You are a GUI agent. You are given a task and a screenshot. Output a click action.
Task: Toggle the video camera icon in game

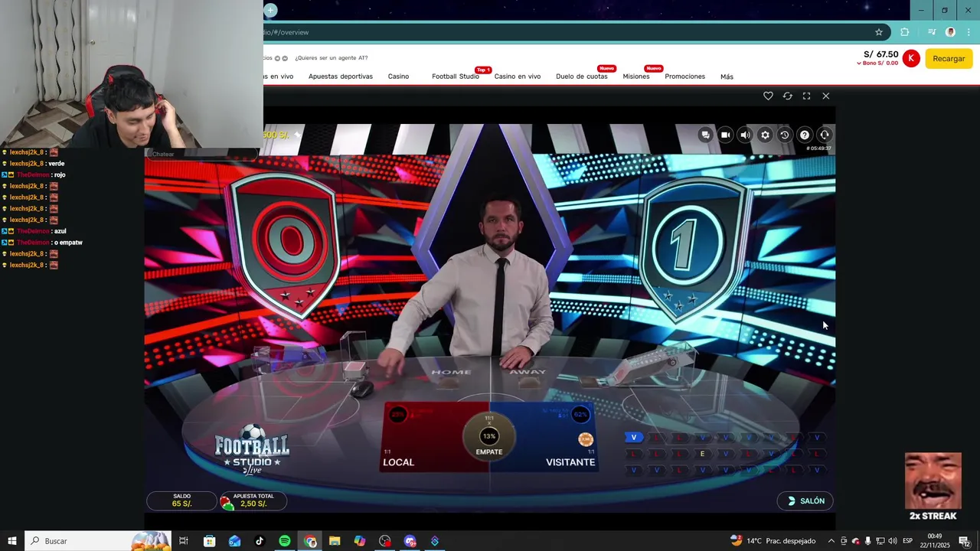(726, 135)
